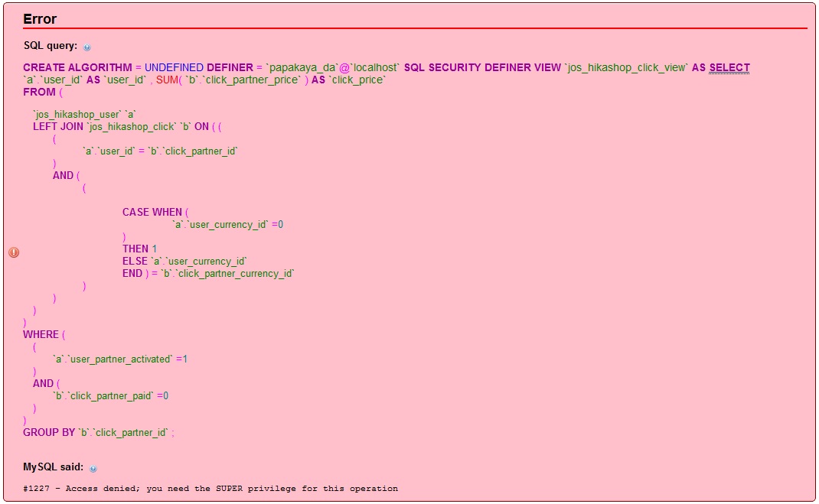The width and height of the screenshot is (819, 504).
Task: Click the Error heading
Action: click(x=40, y=19)
